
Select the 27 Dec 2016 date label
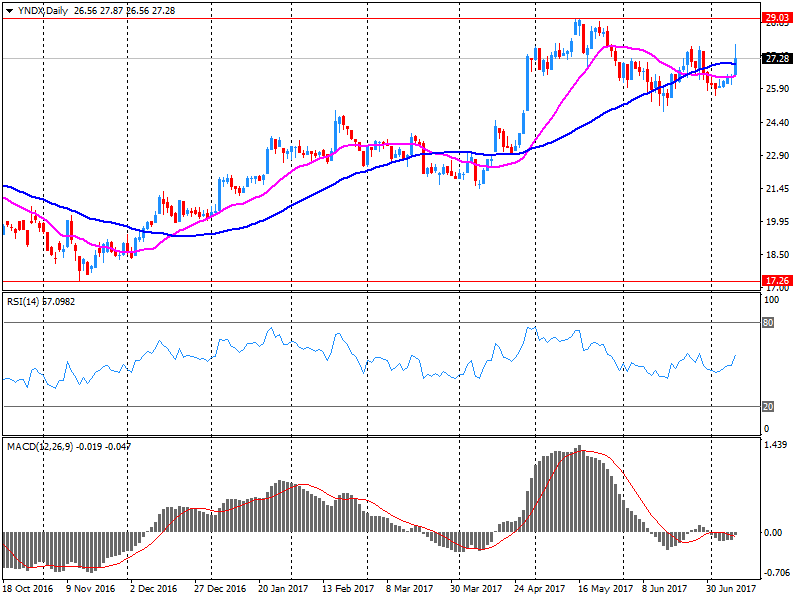[220, 589]
